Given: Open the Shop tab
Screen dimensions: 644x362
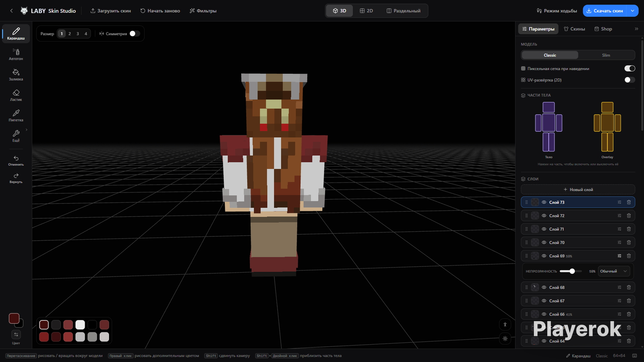Looking at the screenshot, I should pyautogui.click(x=603, y=29).
